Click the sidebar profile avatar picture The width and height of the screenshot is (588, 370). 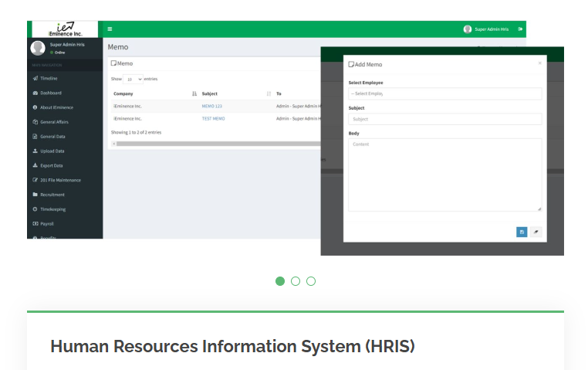pos(38,48)
